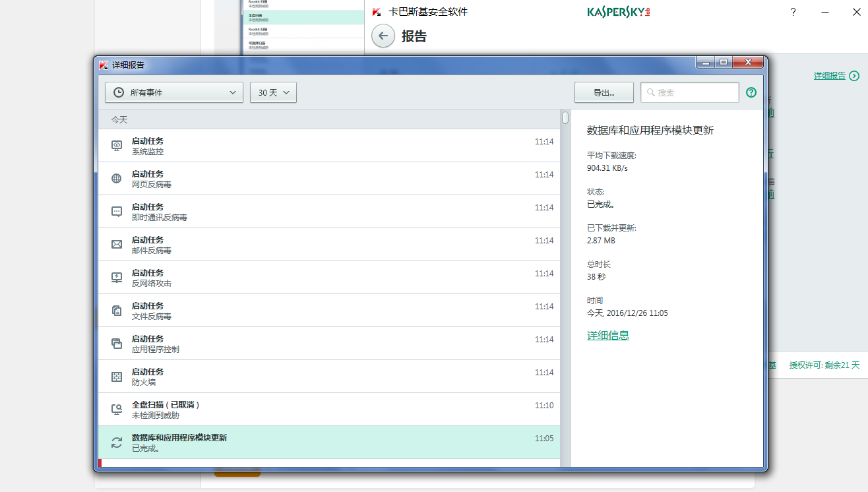Select the 数据库和应用程序模块更新 event row
This screenshot has height=492, width=868.
[329, 443]
